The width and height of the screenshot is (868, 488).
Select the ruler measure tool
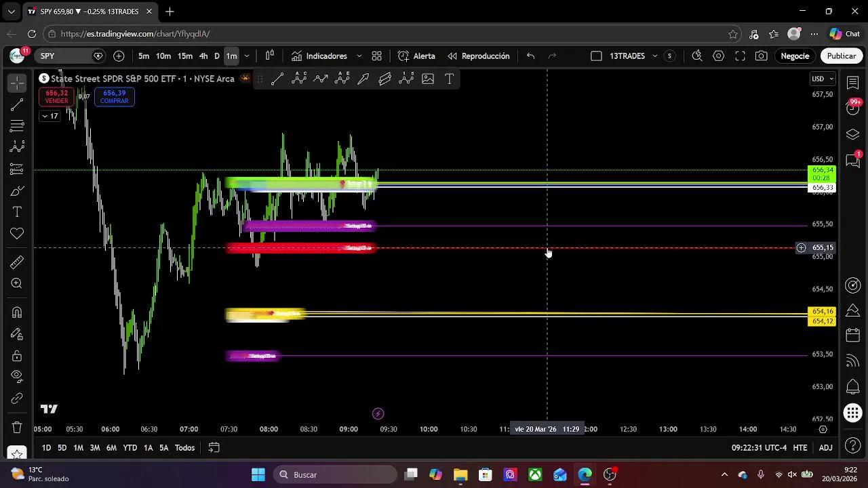[17, 262]
